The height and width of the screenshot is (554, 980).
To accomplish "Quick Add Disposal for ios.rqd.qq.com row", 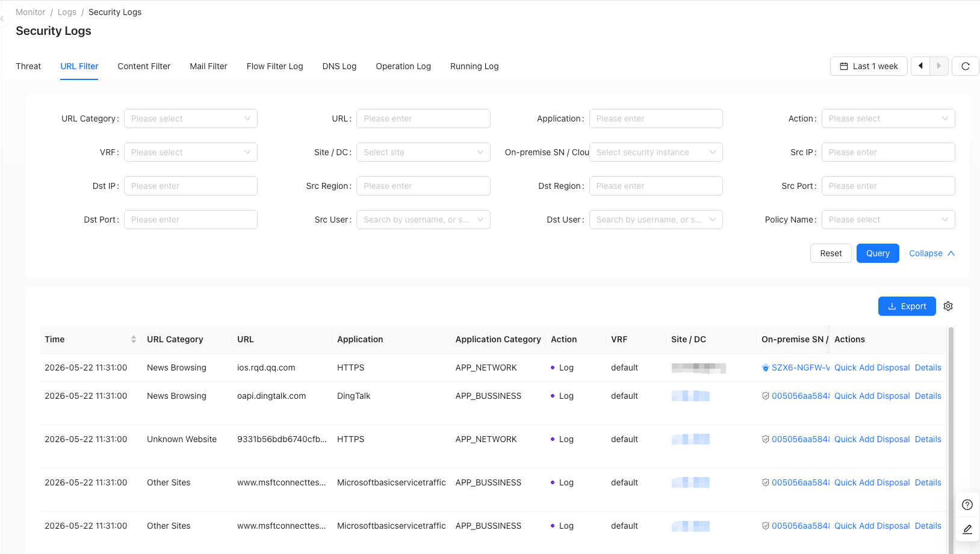I will point(872,368).
